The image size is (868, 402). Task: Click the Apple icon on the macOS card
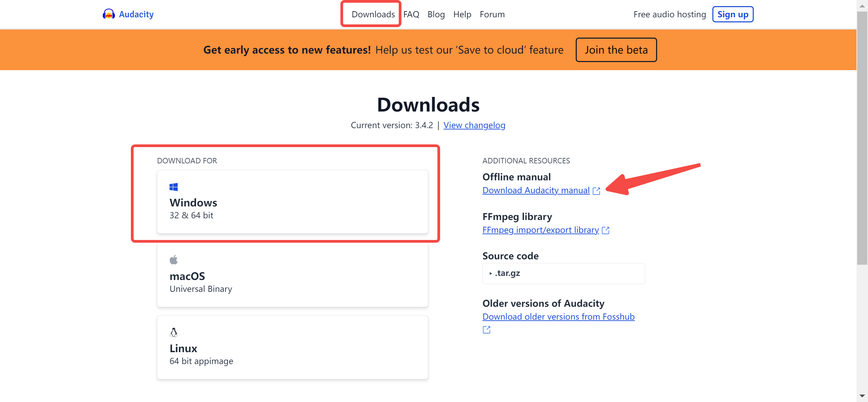click(x=174, y=259)
